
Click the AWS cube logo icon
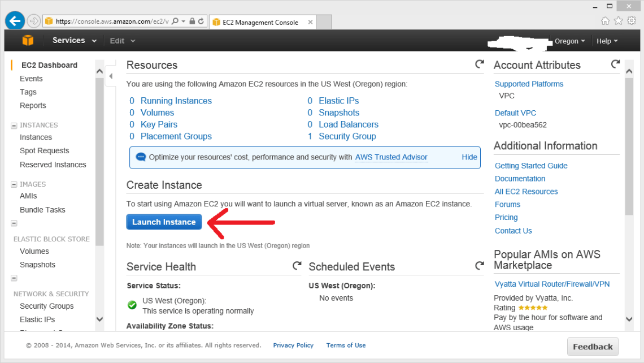click(28, 41)
